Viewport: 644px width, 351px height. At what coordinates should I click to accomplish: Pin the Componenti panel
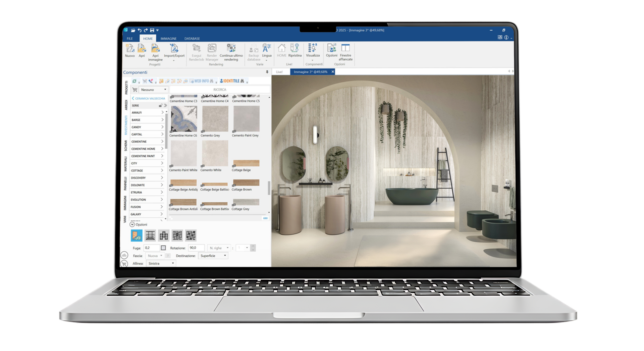click(x=267, y=72)
